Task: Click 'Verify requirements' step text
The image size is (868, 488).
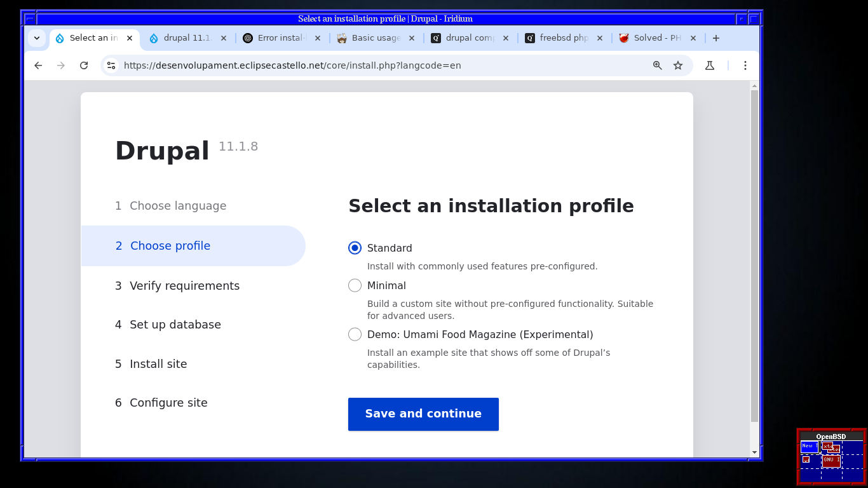Action: pyautogui.click(x=185, y=286)
